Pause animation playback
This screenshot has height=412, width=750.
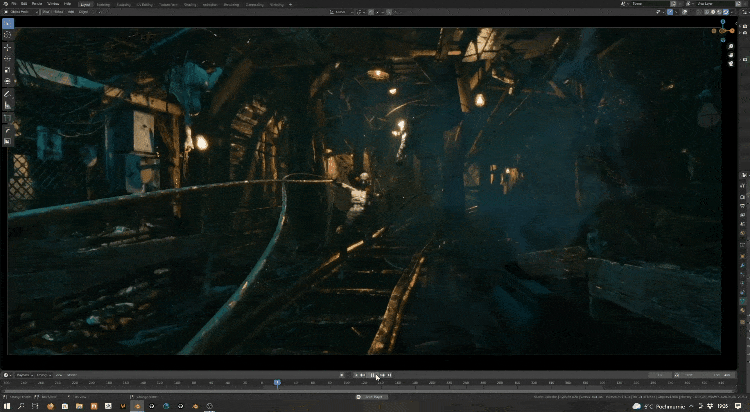pos(373,375)
